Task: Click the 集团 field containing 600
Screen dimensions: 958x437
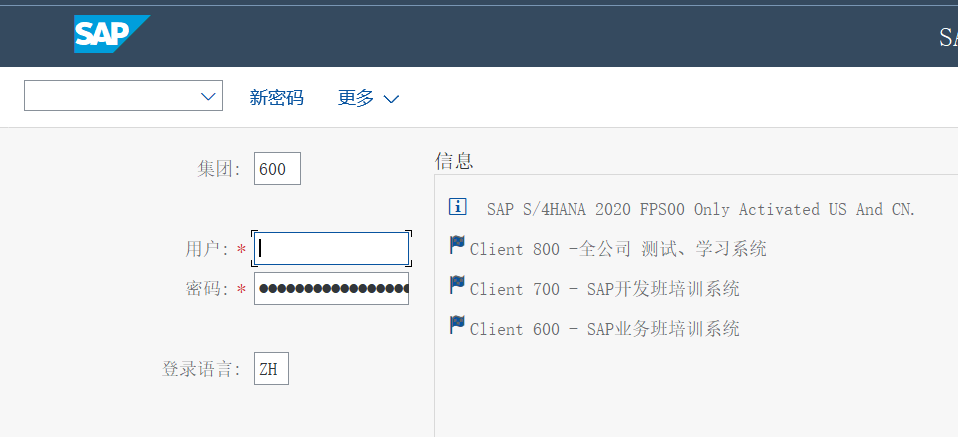Action: [277, 169]
